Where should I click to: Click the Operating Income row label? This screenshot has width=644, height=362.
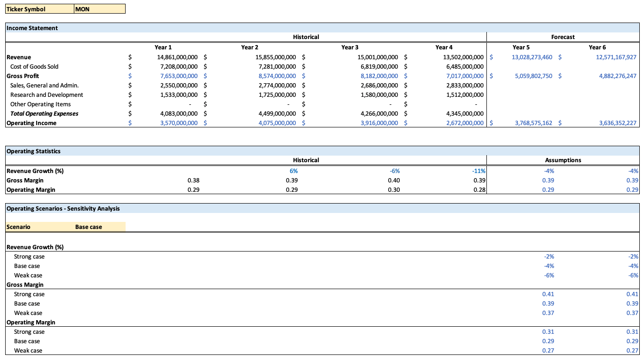[x=32, y=123]
